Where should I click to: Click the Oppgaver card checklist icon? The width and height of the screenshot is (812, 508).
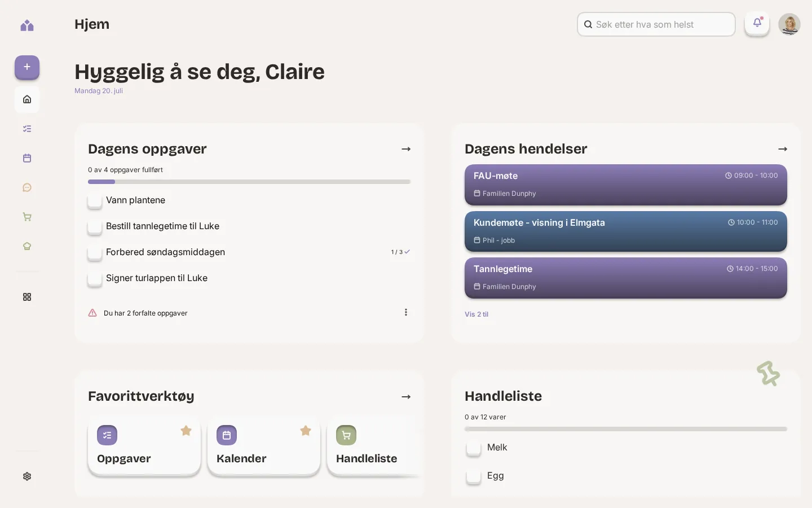coord(107,435)
